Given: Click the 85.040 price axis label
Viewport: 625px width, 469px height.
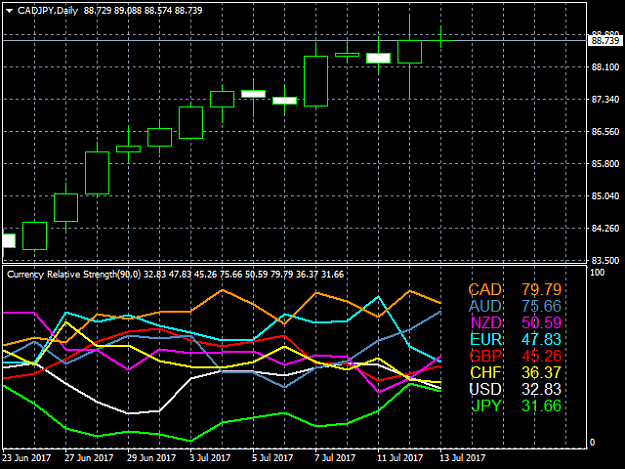Looking at the screenshot, I should [x=605, y=196].
